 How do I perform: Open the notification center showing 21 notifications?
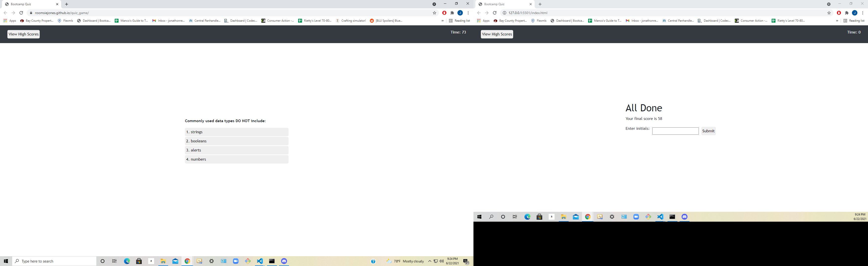(x=466, y=261)
